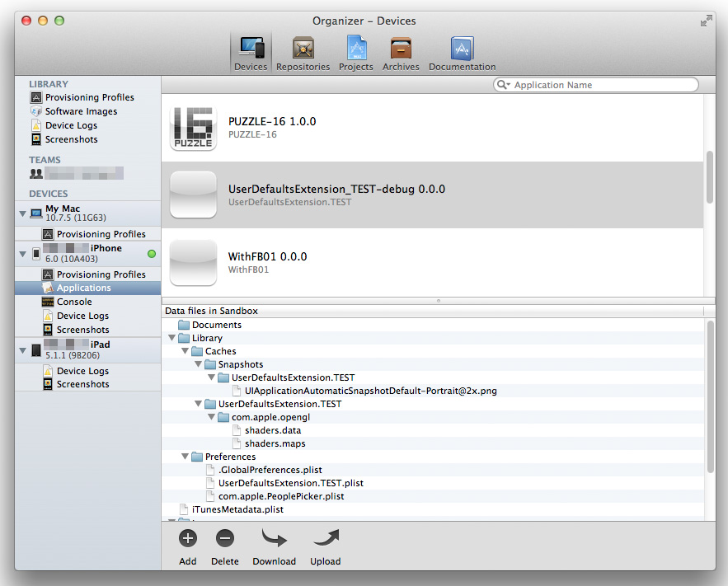Click the search magnifier icon
The height and width of the screenshot is (586, 728).
503,85
